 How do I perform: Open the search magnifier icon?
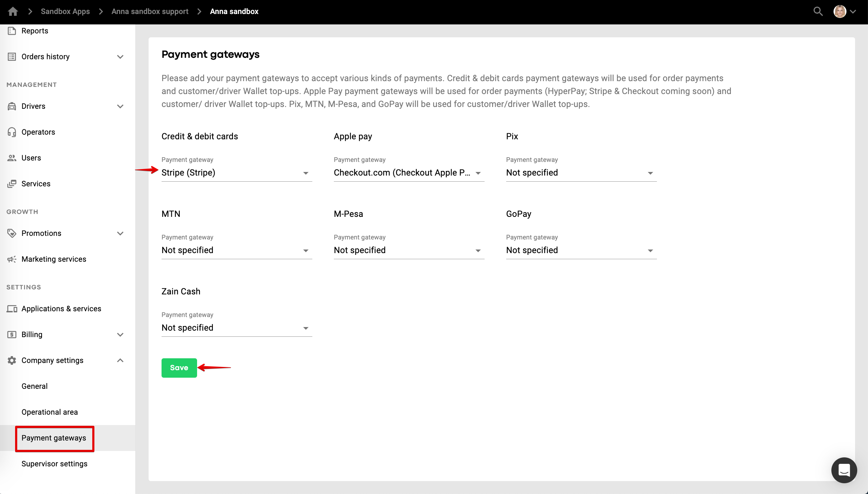[x=818, y=11]
